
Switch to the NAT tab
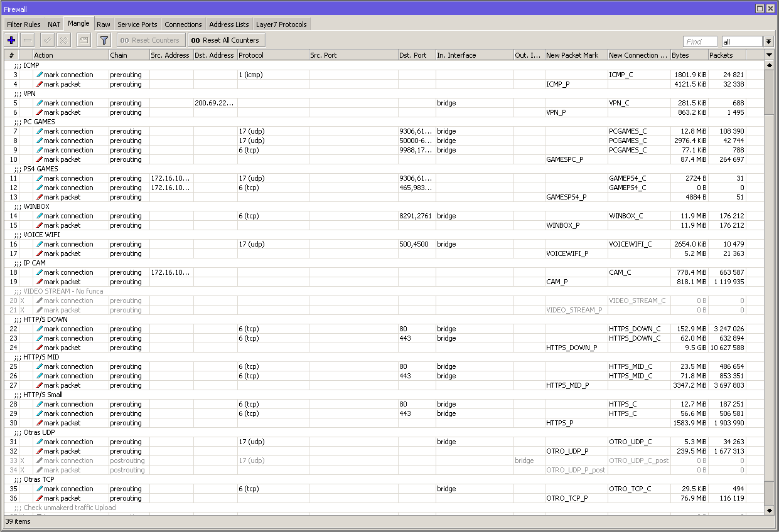55,24
